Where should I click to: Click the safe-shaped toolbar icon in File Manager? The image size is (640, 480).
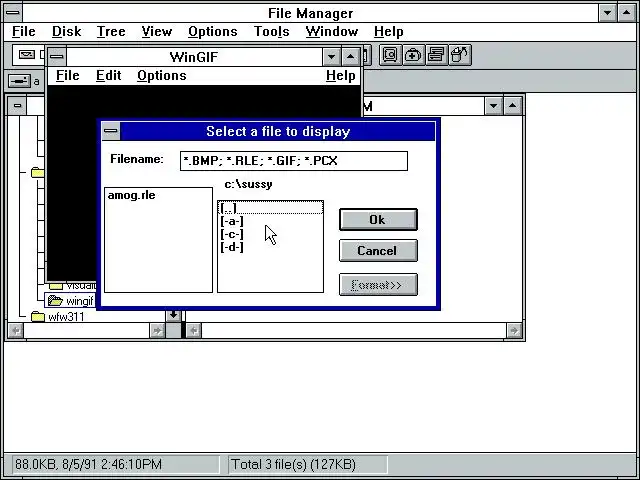click(390, 55)
